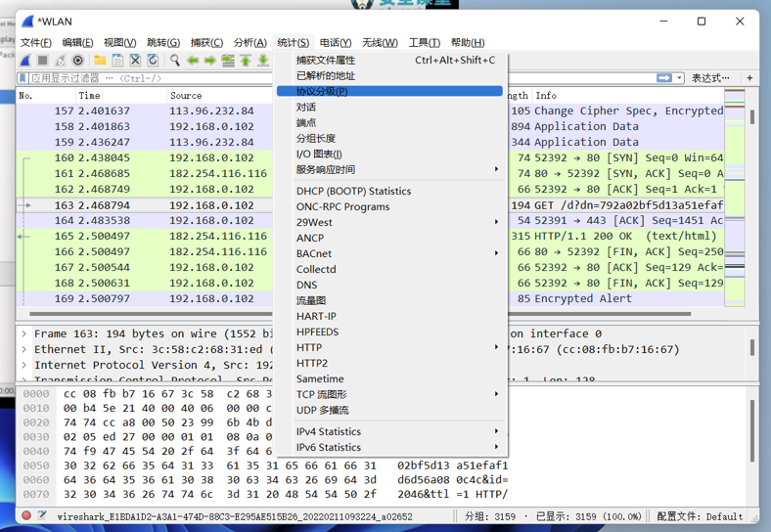Stop the packet capture
Screen dimensions: 771x532
point(43,61)
